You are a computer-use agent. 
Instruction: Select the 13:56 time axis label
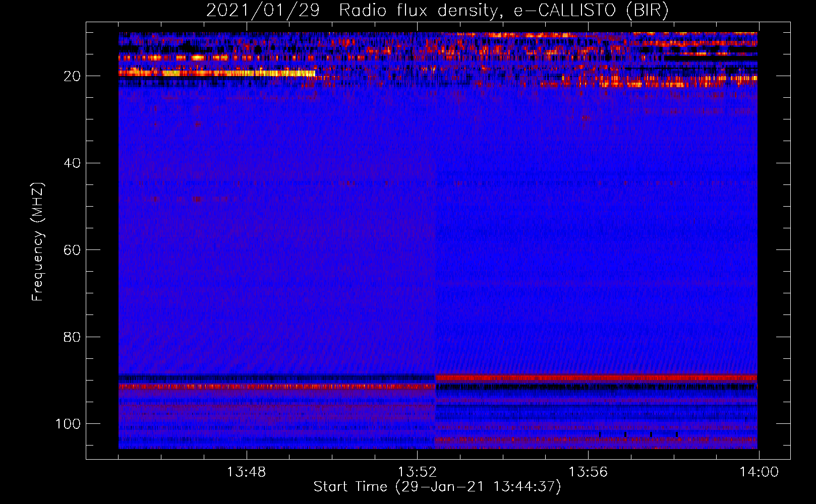click(588, 472)
